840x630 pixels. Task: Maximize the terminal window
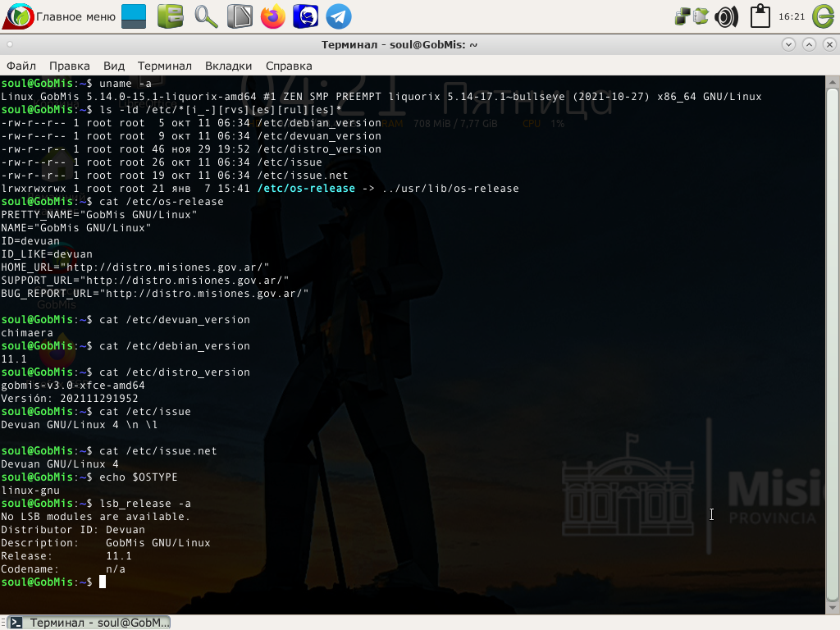click(x=809, y=44)
